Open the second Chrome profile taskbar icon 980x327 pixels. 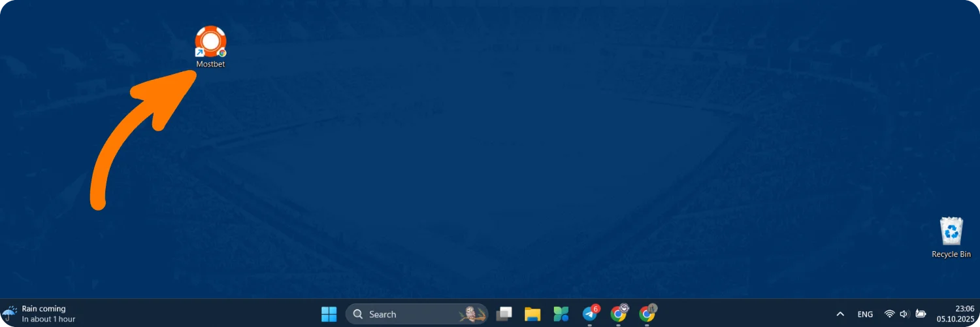(x=647, y=314)
